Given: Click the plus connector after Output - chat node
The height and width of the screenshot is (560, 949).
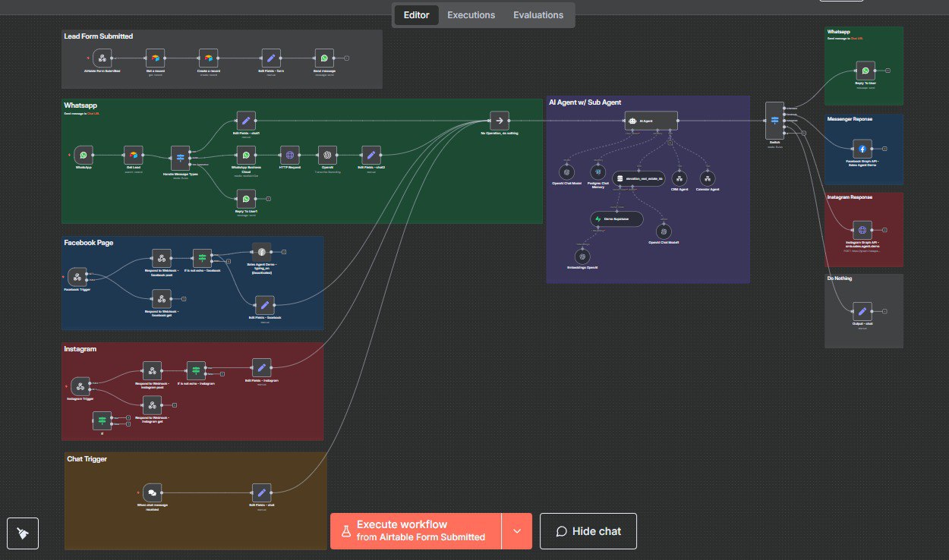Looking at the screenshot, I should (x=884, y=311).
